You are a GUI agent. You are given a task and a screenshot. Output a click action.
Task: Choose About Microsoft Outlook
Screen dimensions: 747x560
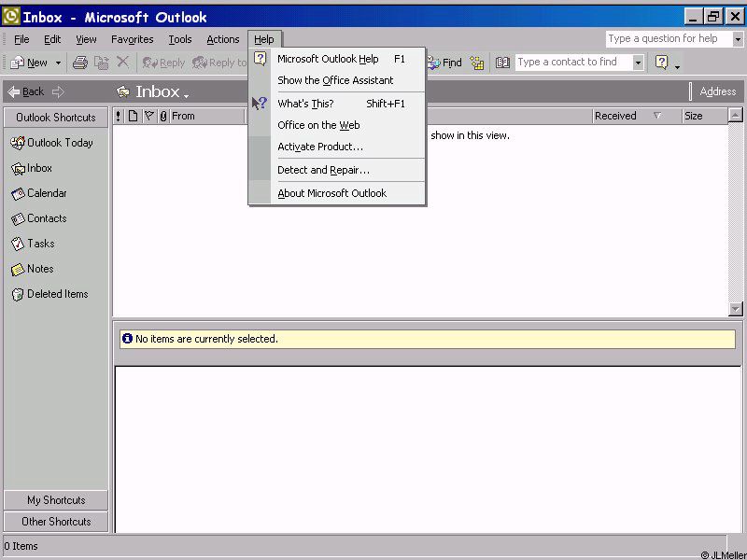(331, 193)
